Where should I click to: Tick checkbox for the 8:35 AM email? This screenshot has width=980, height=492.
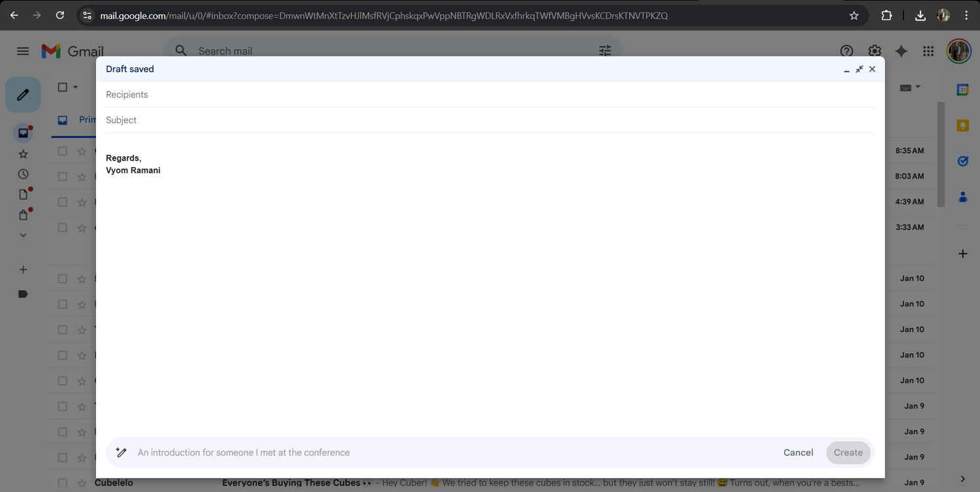(63, 151)
